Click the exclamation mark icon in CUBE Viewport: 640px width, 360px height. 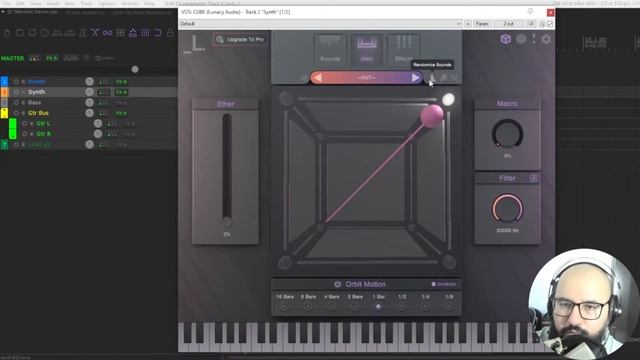(533, 39)
